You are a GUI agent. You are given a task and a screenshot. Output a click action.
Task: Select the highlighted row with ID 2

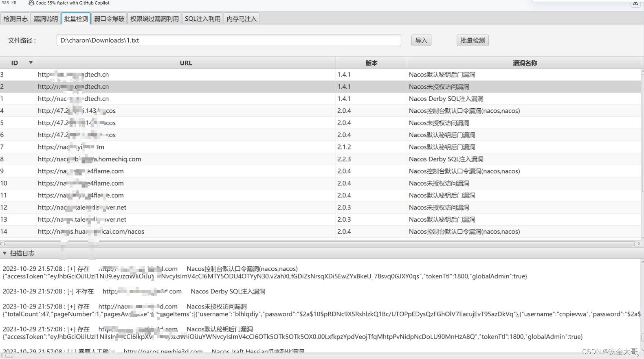[321, 87]
